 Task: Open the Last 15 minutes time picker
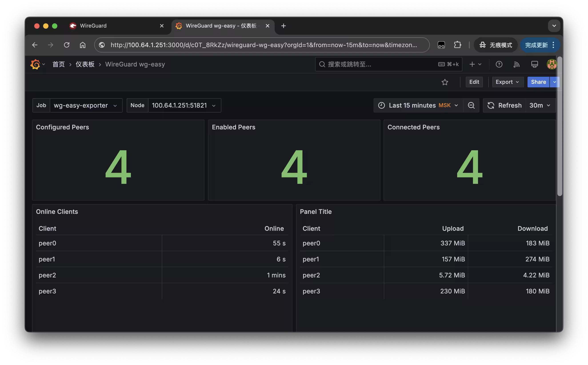(x=418, y=105)
